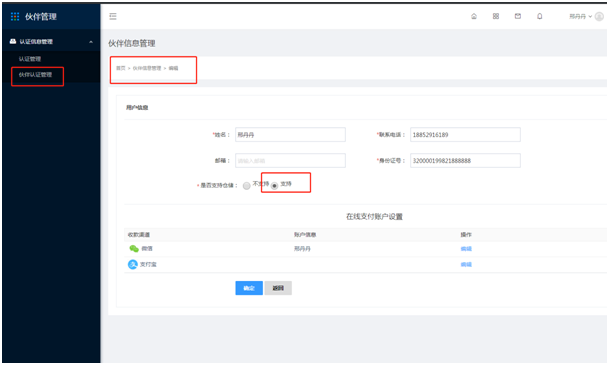Click the 收款渠道 column header
The image size is (609, 365).
point(139,235)
